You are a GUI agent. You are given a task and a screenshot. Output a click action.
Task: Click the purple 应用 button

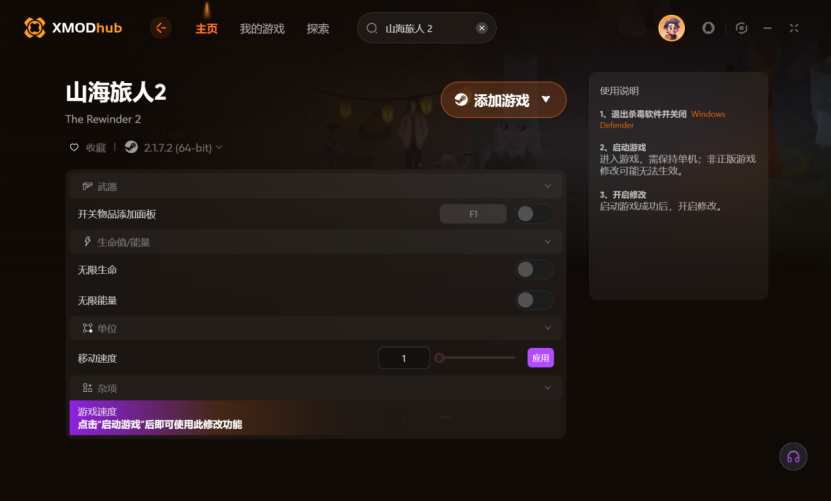541,358
